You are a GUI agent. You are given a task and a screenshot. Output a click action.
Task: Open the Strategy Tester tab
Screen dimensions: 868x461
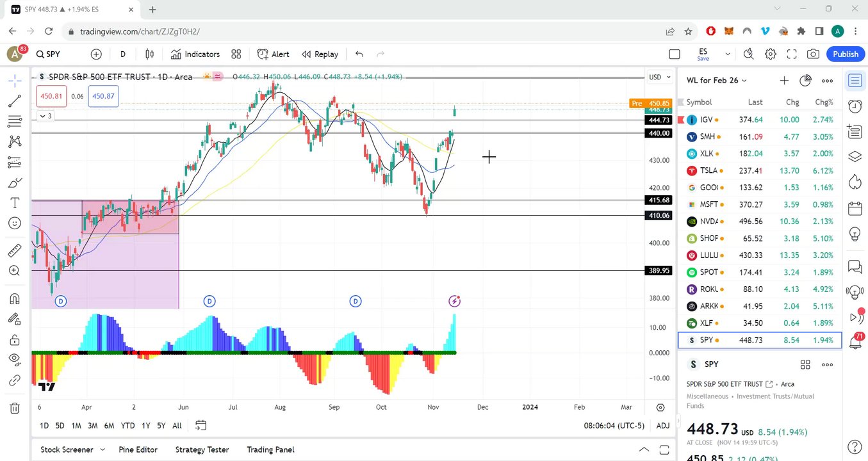pos(202,449)
